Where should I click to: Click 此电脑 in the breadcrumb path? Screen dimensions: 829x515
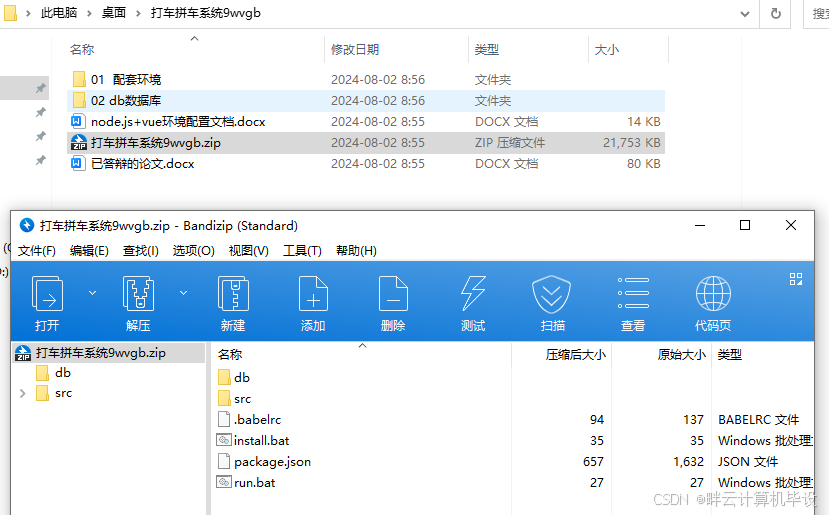click(x=59, y=13)
